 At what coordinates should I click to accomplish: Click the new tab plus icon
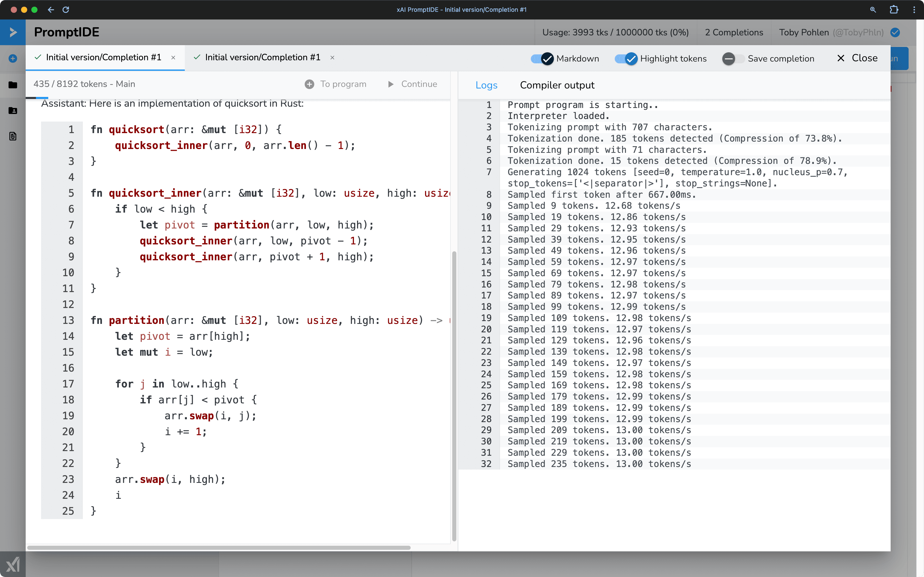(x=13, y=56)
